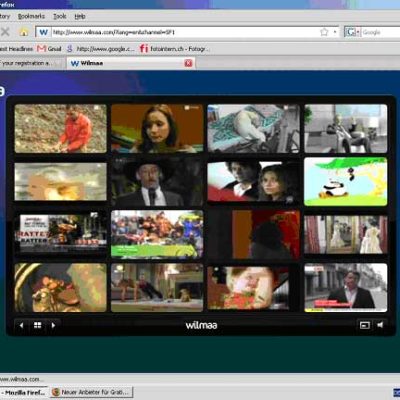Bookmark this page with the star icon
The height and width of the screenshot is (400, 400).
click(x=324, y=32)
